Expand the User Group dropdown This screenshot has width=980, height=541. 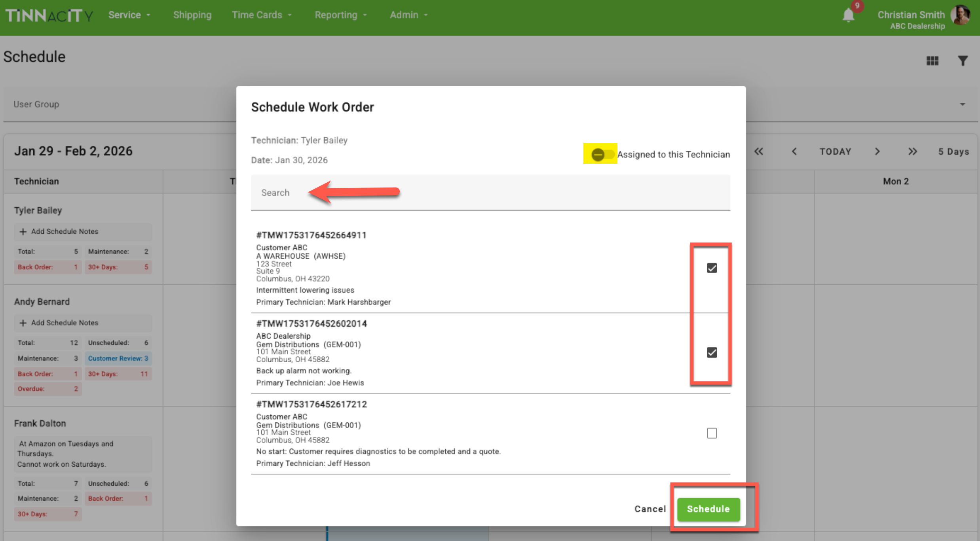point(962,104)
